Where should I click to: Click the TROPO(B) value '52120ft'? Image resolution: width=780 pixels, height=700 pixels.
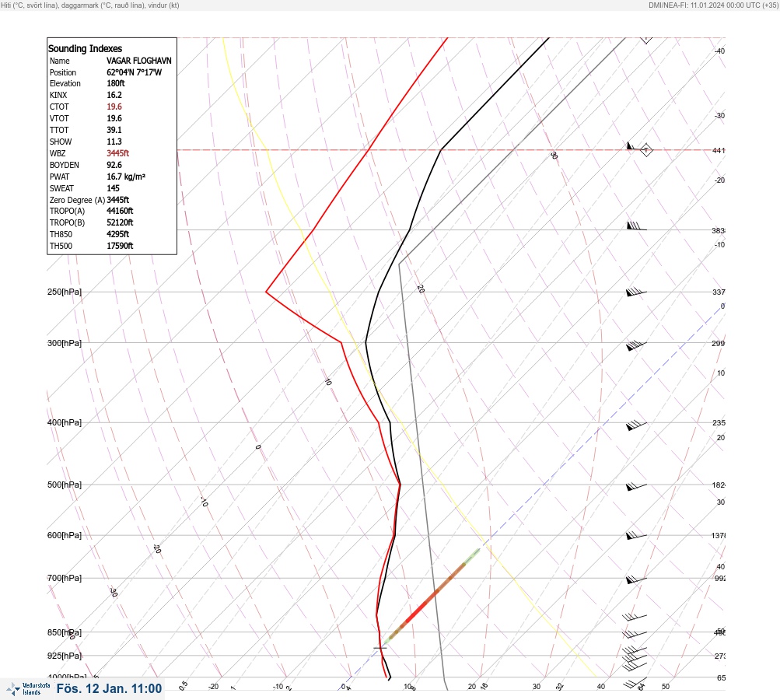(x=120, y=222)
